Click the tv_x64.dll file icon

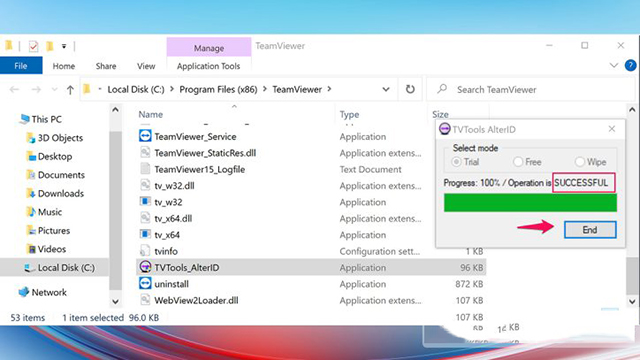coord(145,218)
